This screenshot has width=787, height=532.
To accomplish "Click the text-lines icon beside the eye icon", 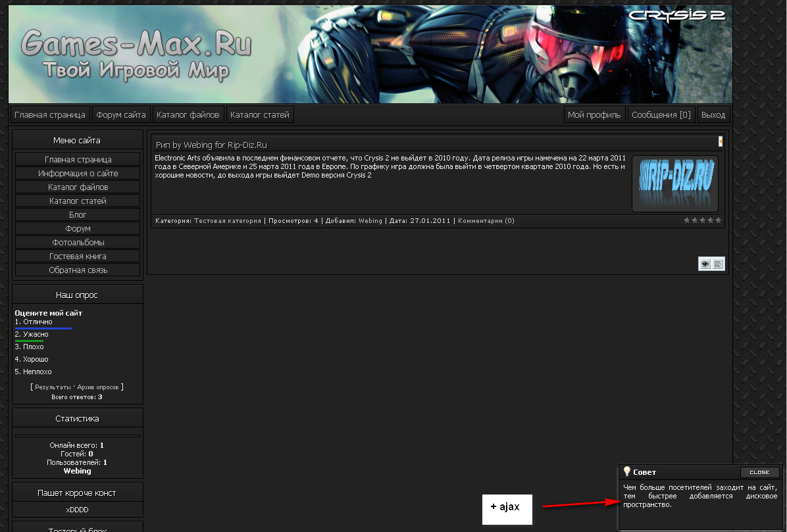I will [x=719, y=264].
